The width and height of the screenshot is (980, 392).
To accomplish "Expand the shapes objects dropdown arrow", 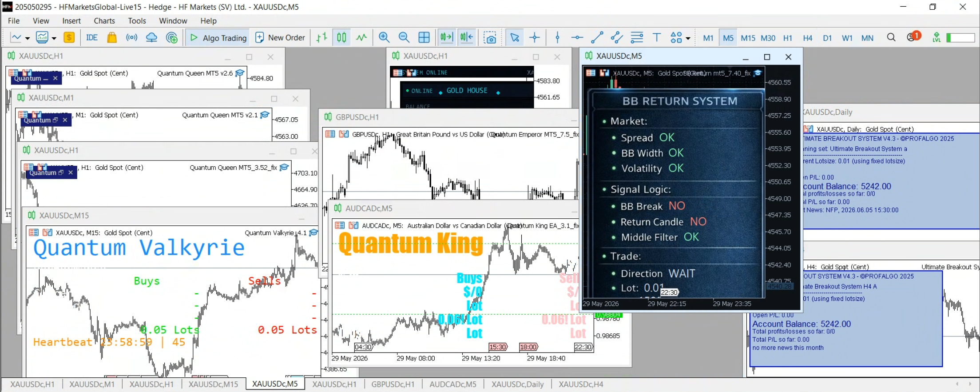I will (688, 38).
